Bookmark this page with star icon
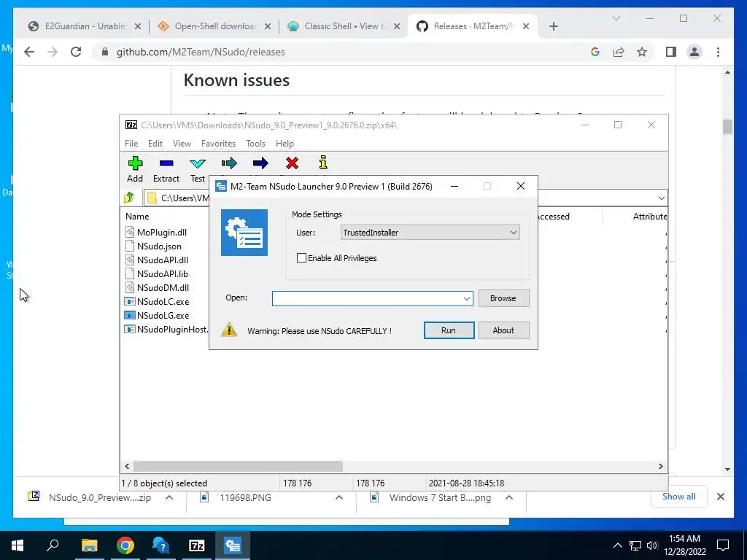The height and width of the screenshot is (560, 747). point(642,52)
